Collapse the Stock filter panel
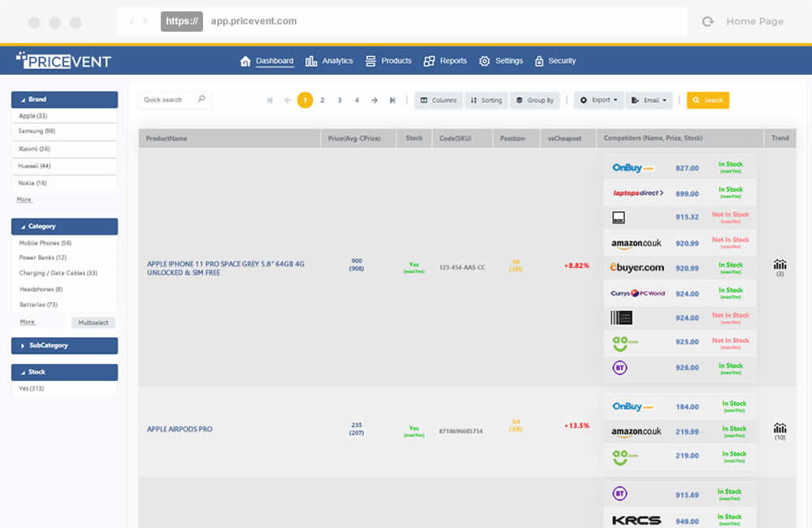This screenshot has width=812, height=528. pyautogui.click(x=65, y=372)
